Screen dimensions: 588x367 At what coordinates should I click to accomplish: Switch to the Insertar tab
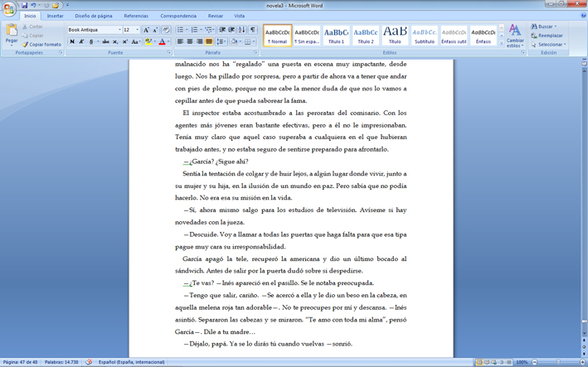pos(55,16)
